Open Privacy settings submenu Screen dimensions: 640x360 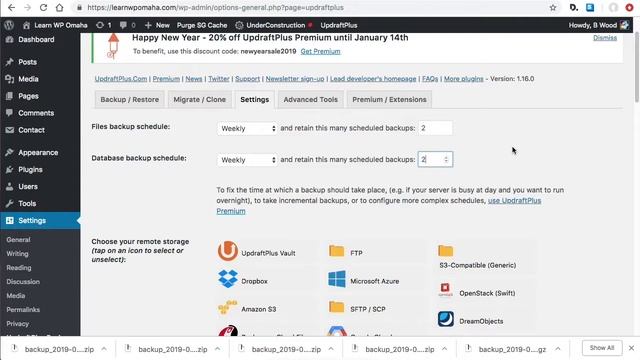[x=18, y=324]
